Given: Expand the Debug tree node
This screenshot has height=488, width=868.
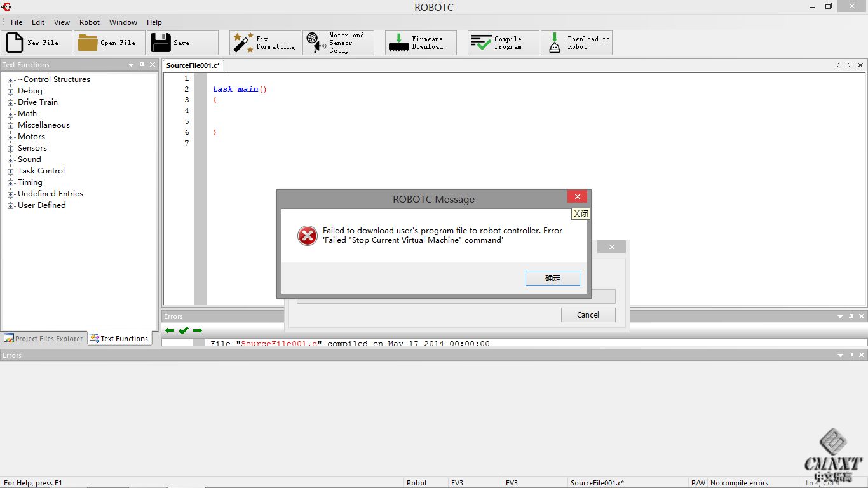Looking at the screenshot, I should pos(11,91).
